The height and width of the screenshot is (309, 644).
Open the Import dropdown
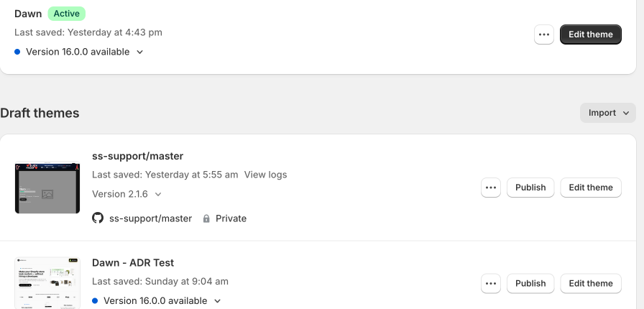608,113
